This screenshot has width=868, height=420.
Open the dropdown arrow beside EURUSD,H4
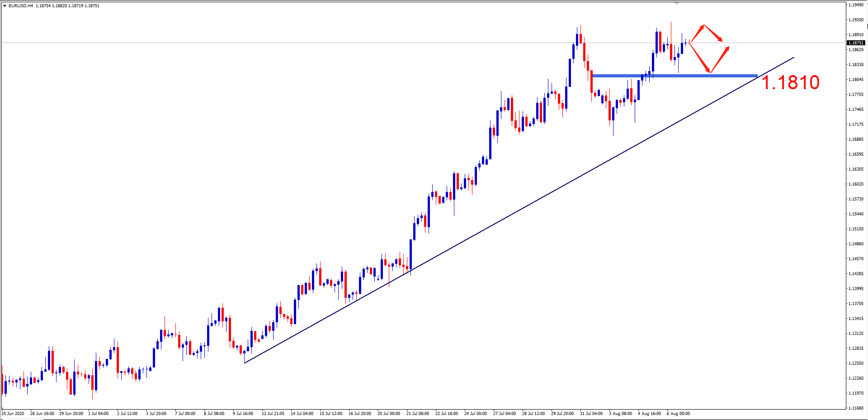(5, 6)
